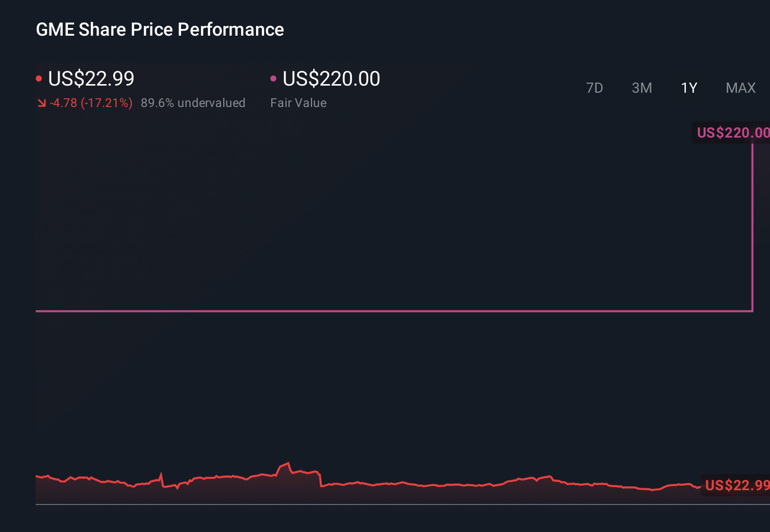Expand the US$22.99 price detail
The height and width of the screenshot is (532, 770).
pos(91,78)
